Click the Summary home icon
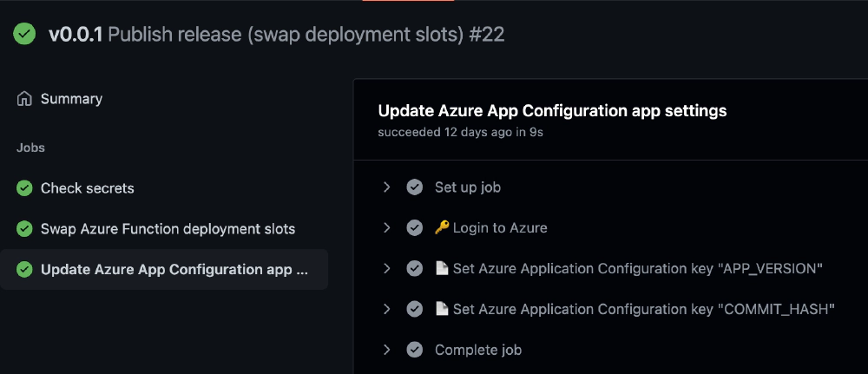 click(x=24, y=99)
